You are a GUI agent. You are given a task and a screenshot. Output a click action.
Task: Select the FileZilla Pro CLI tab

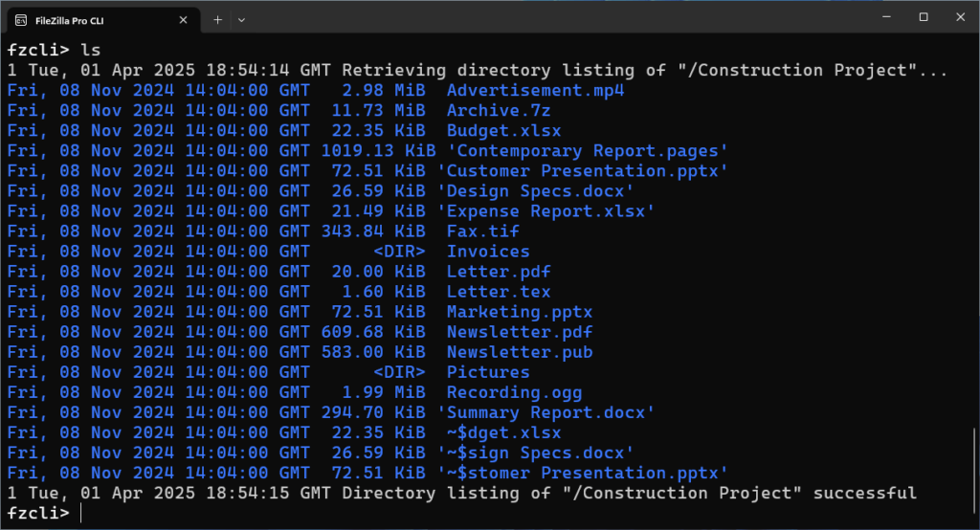pos(103,21)
